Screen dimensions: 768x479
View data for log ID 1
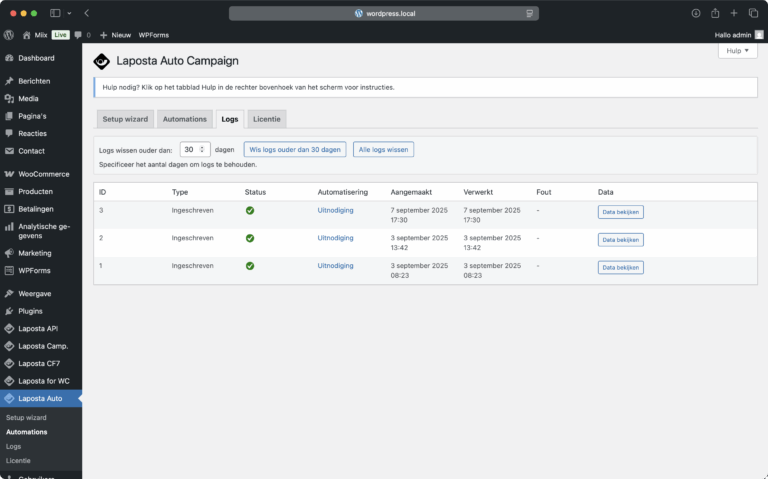[x=620, y=267]
